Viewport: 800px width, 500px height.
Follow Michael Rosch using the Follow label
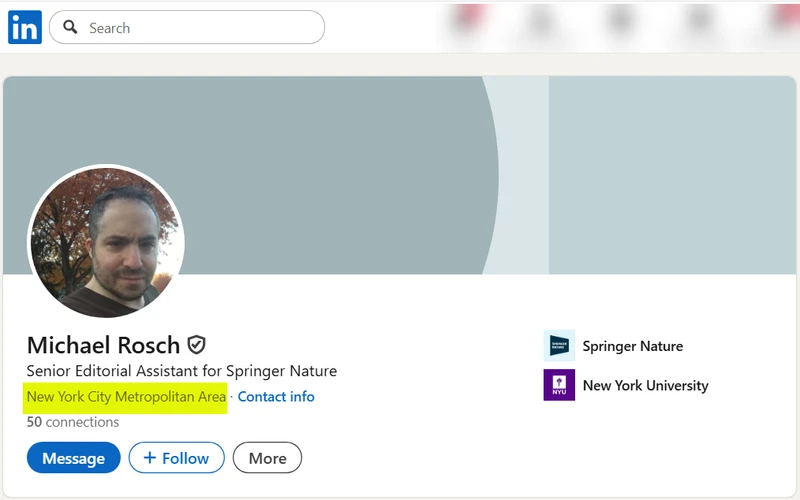185,458
